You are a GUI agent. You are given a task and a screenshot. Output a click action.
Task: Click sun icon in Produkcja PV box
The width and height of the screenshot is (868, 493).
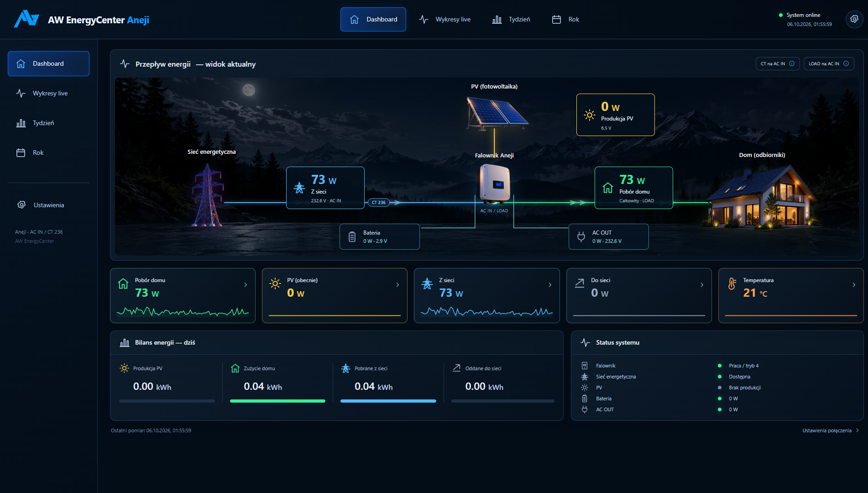click(x=590, y=115)
